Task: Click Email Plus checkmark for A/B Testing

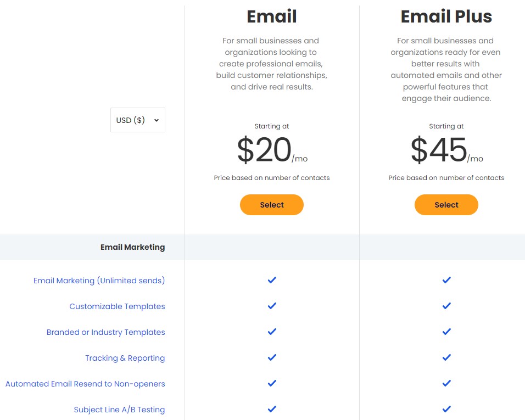Action: [446, 408]
